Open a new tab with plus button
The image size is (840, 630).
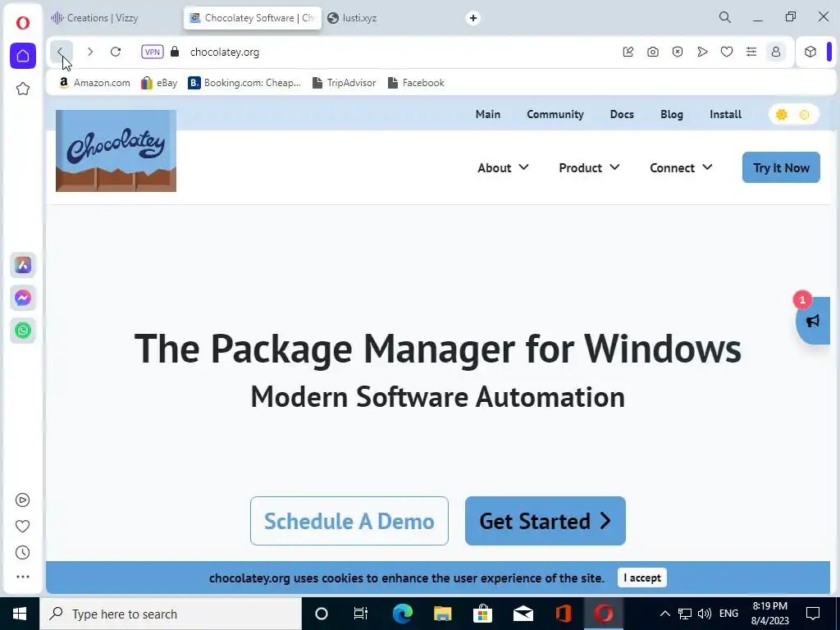(x=473, y=18)
